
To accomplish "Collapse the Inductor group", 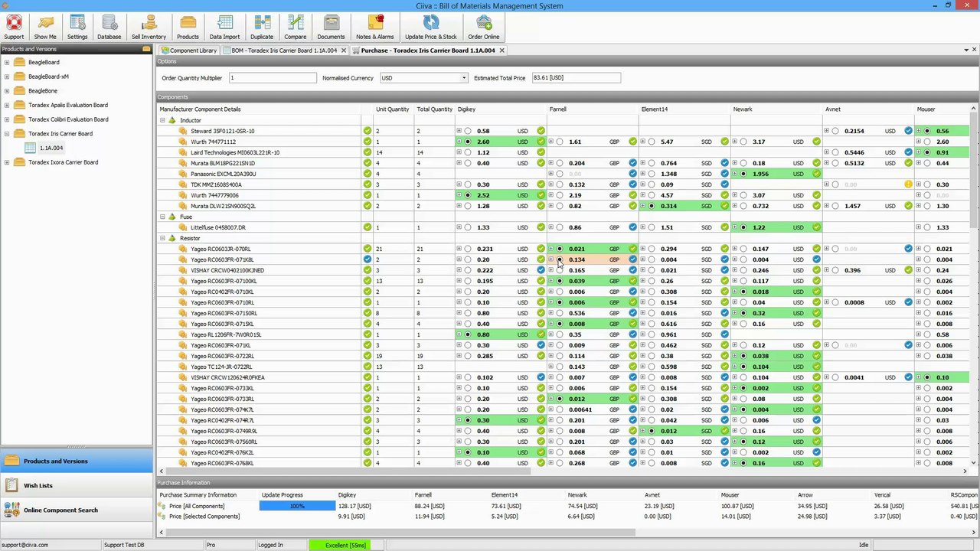I will [x=162, y=120].
